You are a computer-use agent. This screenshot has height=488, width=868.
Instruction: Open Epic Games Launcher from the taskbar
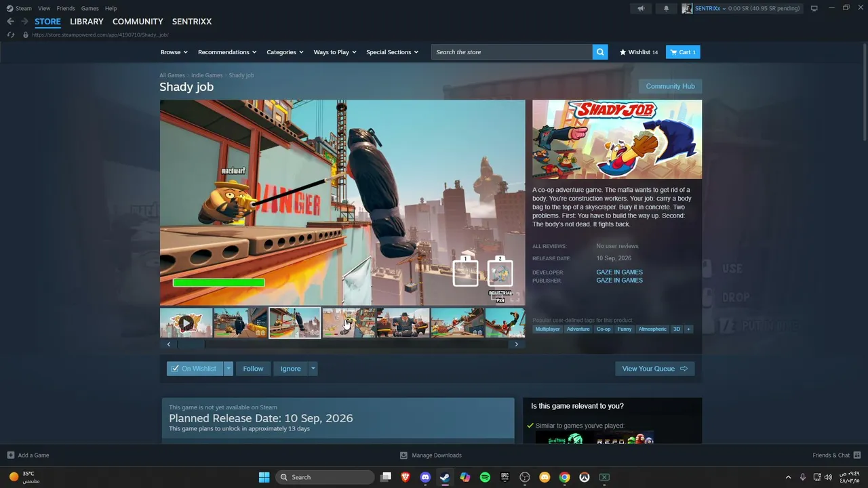pyautogui.click(x=505, y=477)
